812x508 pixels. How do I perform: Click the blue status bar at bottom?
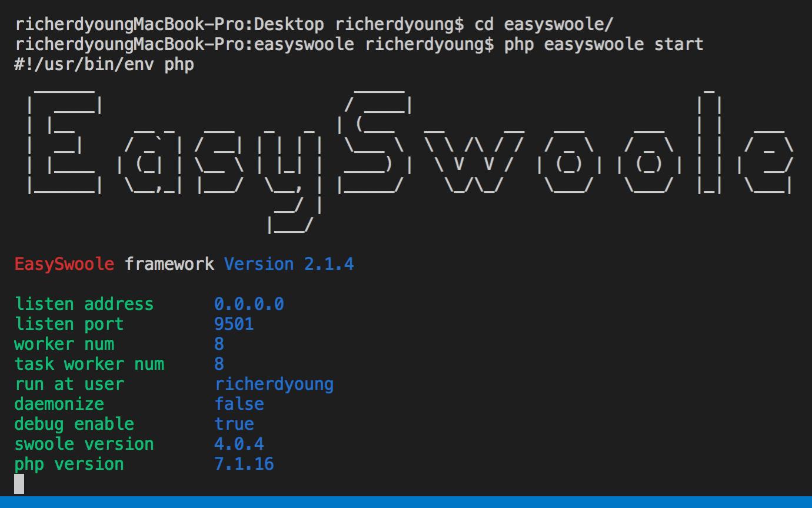pyautogui.click(x=406, y=502)
